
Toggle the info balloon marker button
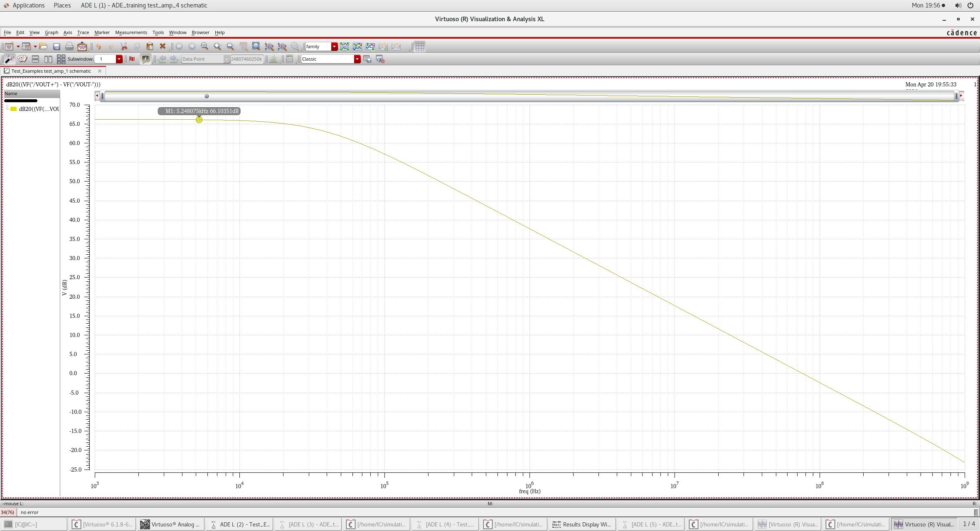[x=145, y=59]
